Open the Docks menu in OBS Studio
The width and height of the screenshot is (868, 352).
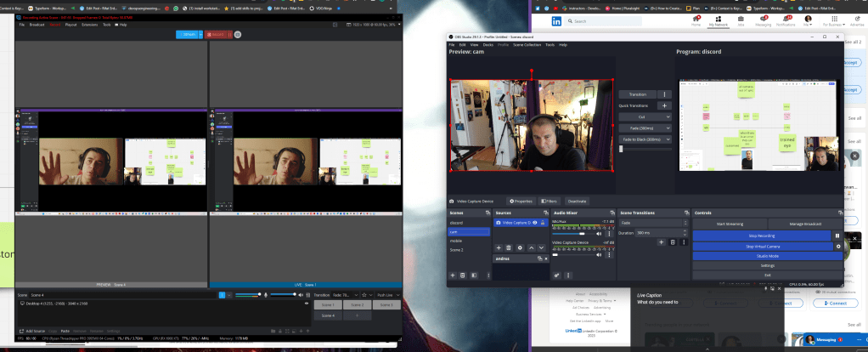[x=488, y=44]
